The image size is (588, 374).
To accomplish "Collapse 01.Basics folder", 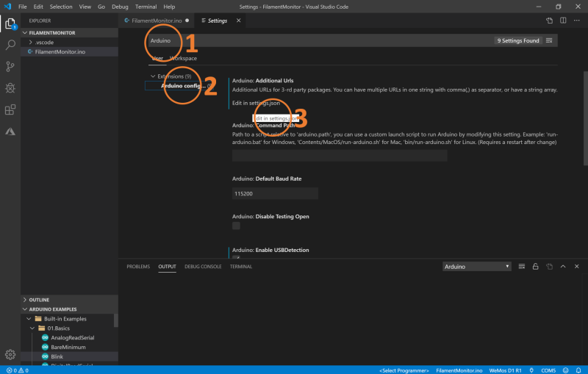I will [58, 328].
